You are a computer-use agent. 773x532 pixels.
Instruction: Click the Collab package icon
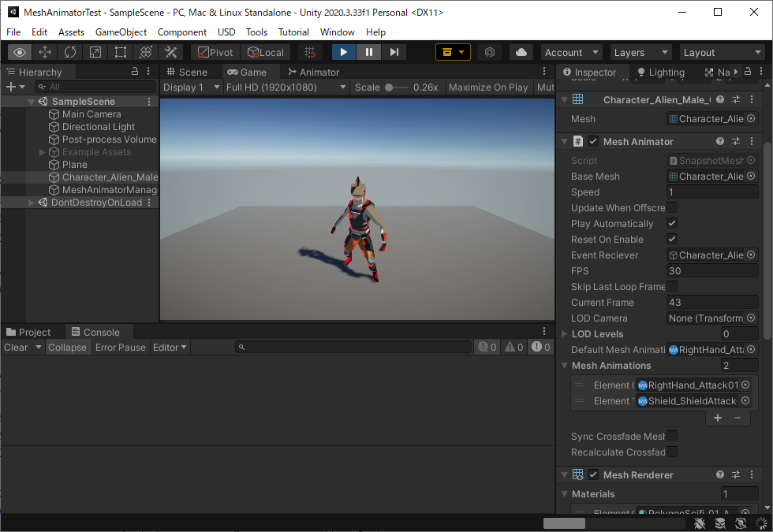tap(453, 52)
